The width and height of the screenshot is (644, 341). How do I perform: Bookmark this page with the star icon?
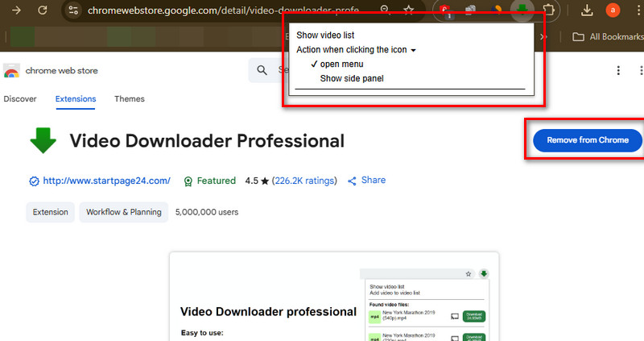click(408, 10)
